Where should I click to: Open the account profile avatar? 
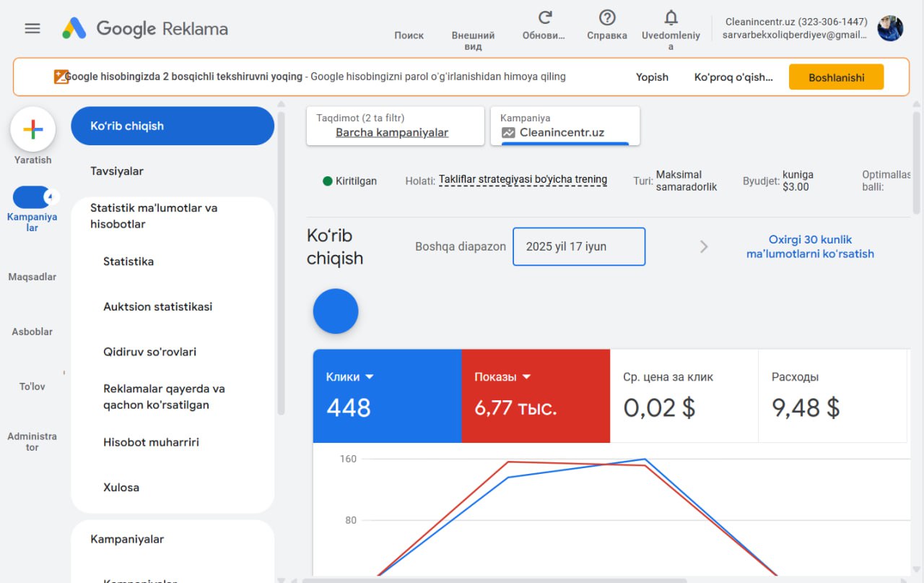(890, 28)
